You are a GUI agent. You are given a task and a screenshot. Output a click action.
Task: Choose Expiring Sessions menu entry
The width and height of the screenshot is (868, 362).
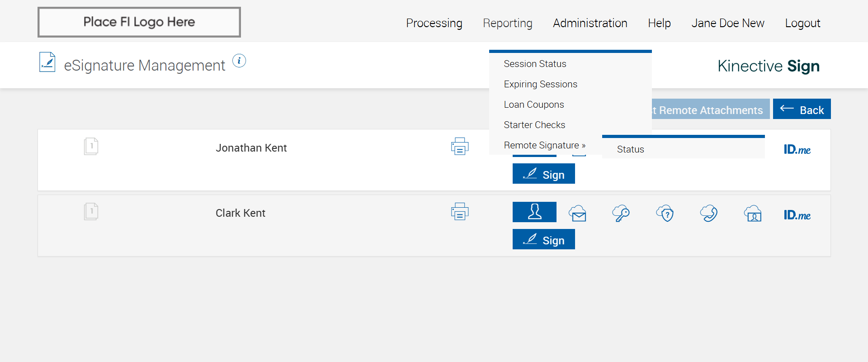(x=540, y=84)
